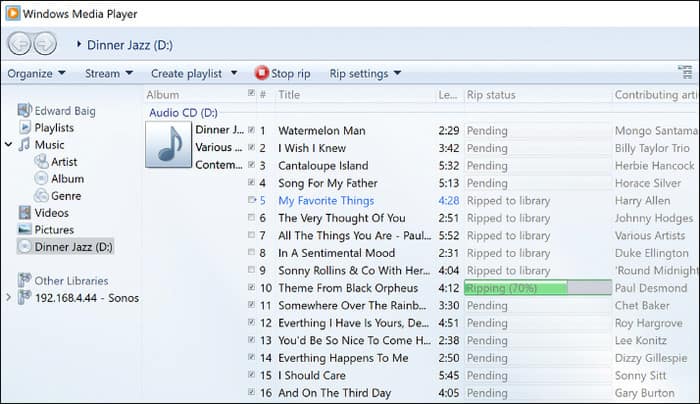700x404 pixels.
Task: Click the Dinner Jazz CD disc icon
Action: point(25,246)
